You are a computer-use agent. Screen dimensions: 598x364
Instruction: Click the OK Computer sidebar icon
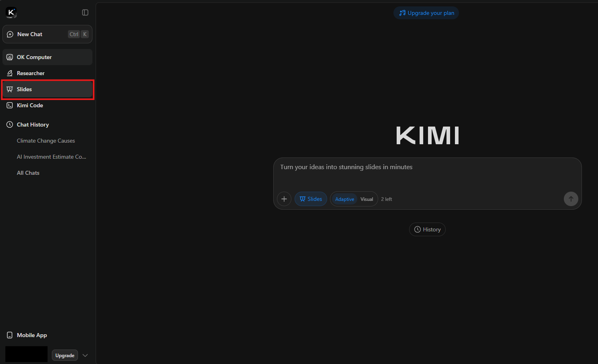coord(10,57)
